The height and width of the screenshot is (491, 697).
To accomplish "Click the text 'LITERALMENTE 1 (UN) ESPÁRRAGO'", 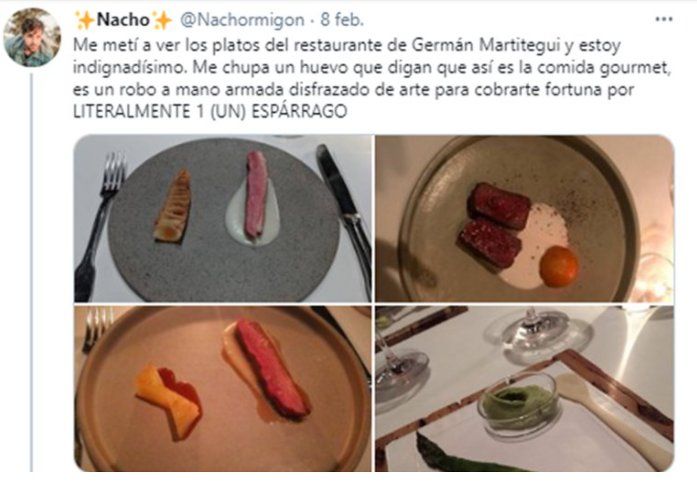I will pyautogui.click(x=210, y=111).
